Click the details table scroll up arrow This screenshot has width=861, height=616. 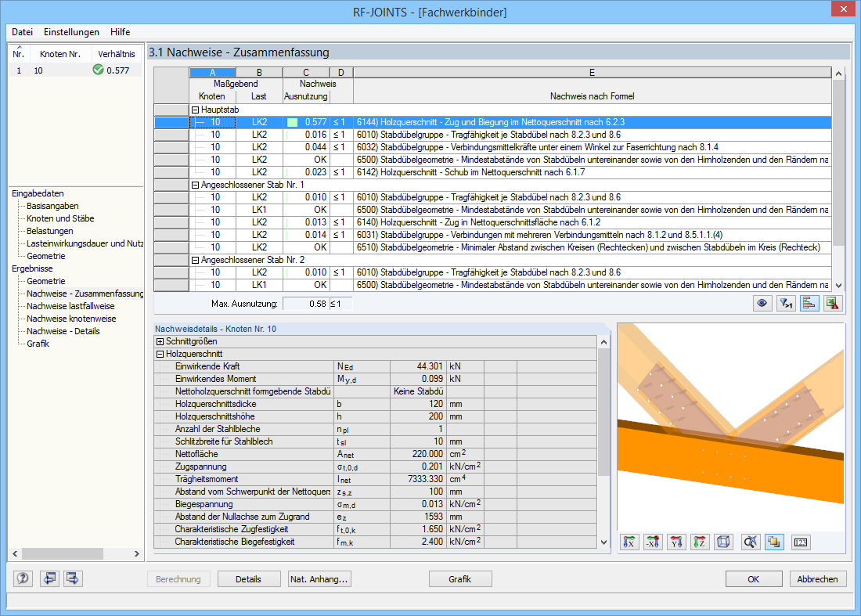click(603, 342)
